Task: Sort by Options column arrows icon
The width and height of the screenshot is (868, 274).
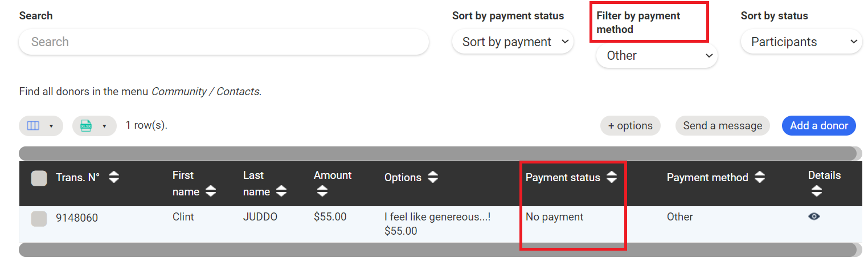Action: [x=433, y=177]
